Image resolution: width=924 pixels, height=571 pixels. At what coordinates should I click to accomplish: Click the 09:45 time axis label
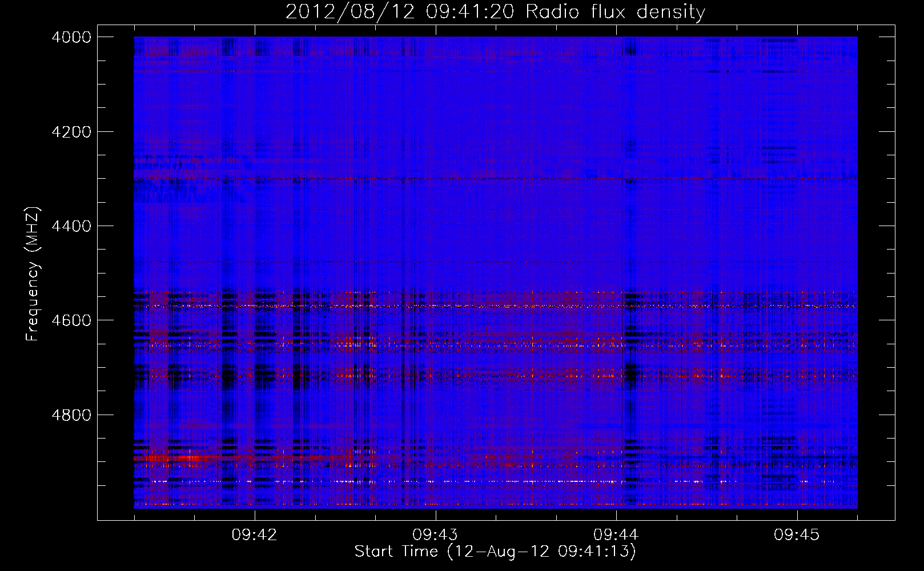pyautogui.click(x=797, y=534)
